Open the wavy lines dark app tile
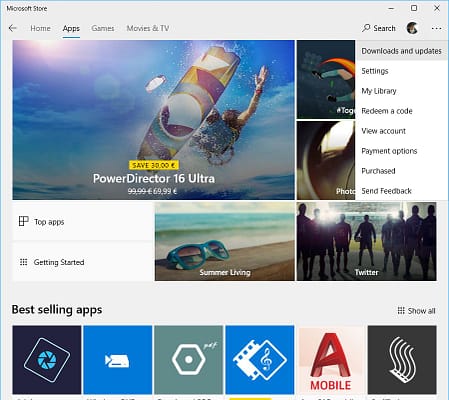Viewport: 449px width, 400px height. [402, 360]
